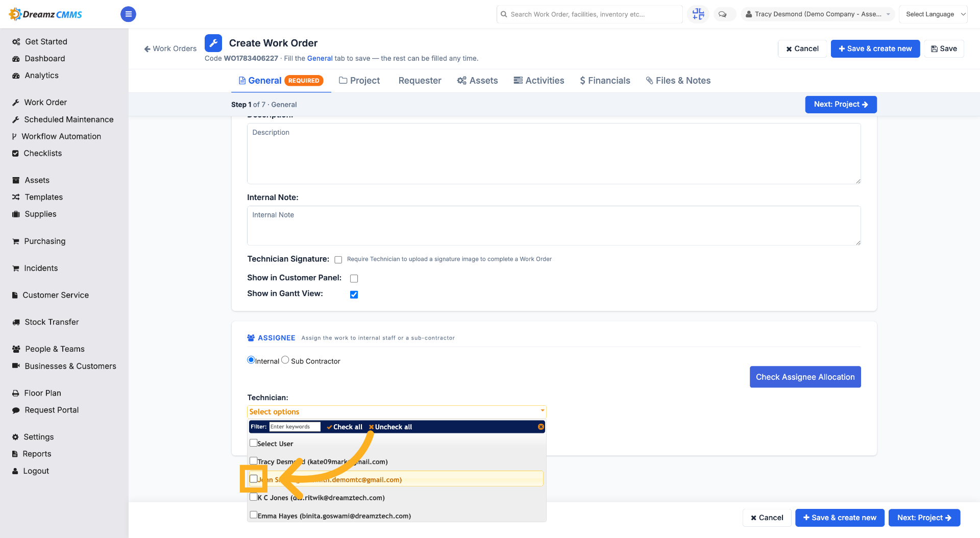980x538 pixels.
Task: Open the fullscreen collapse icon in header
Action: point(698,14)
